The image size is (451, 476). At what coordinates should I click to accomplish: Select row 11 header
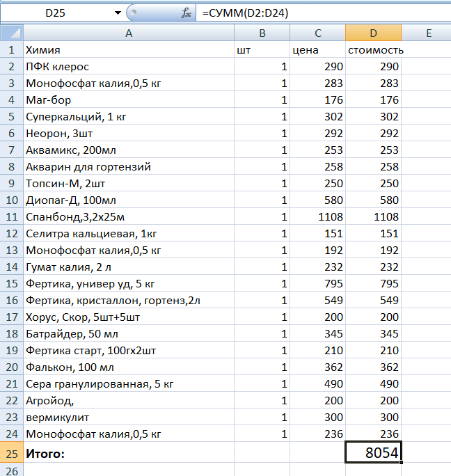(x=12, y=216)
